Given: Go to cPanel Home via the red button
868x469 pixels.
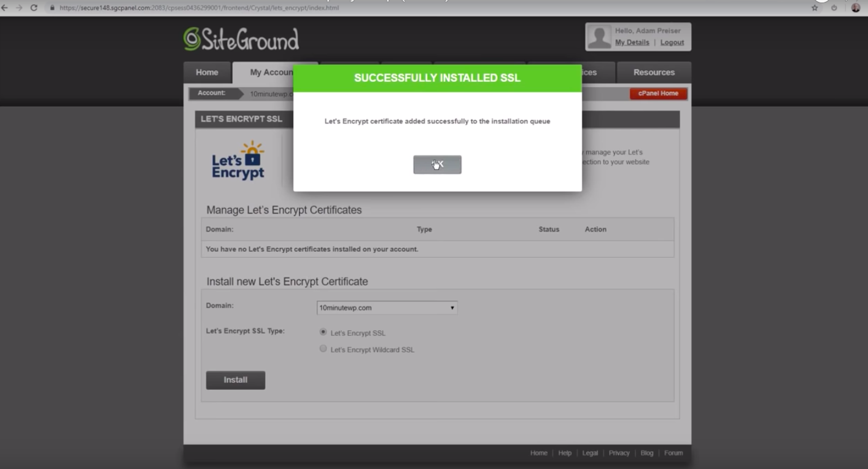Looking at the screenshot, I should tap(658, 93).
